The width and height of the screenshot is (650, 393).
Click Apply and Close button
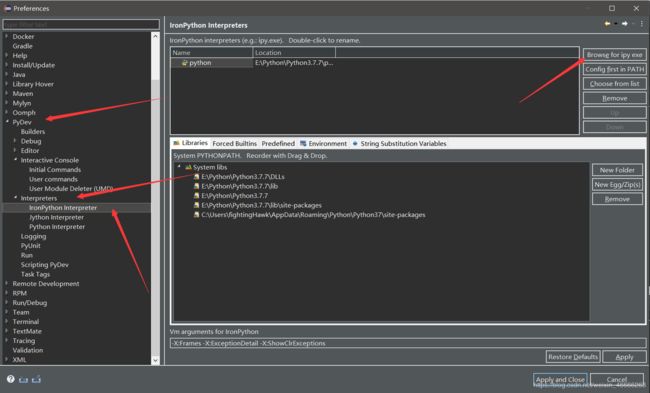pos(560,379)
